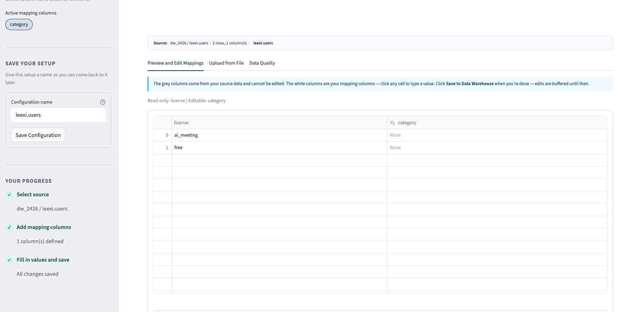Switch to Preview and Edit Mappings tab
This screenshot has width=644, height=312.
(176, 63)
